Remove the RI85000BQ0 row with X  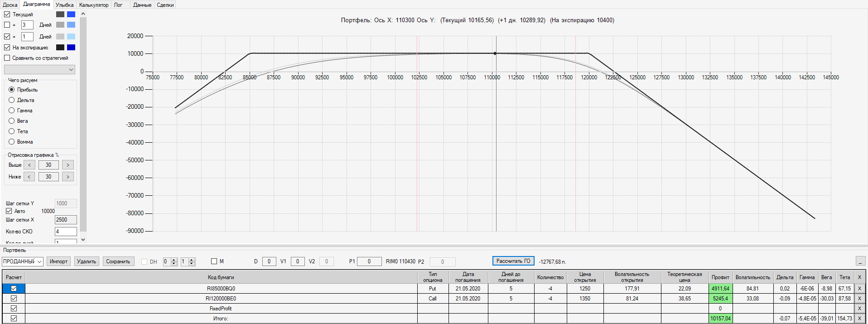coord(859,289)
